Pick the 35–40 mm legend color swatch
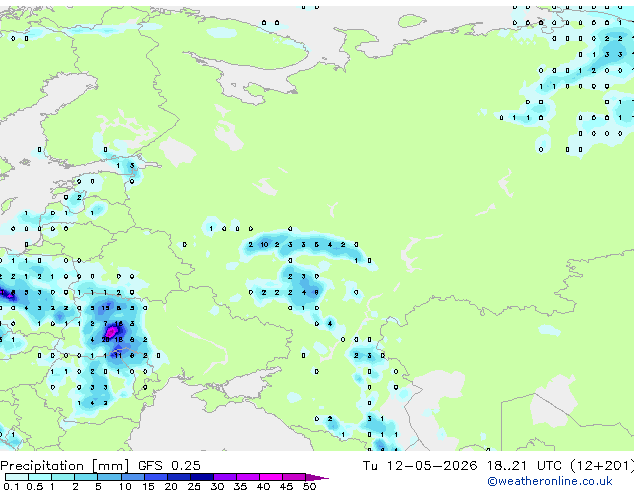 pyautogui.click(x=248, y=477)
